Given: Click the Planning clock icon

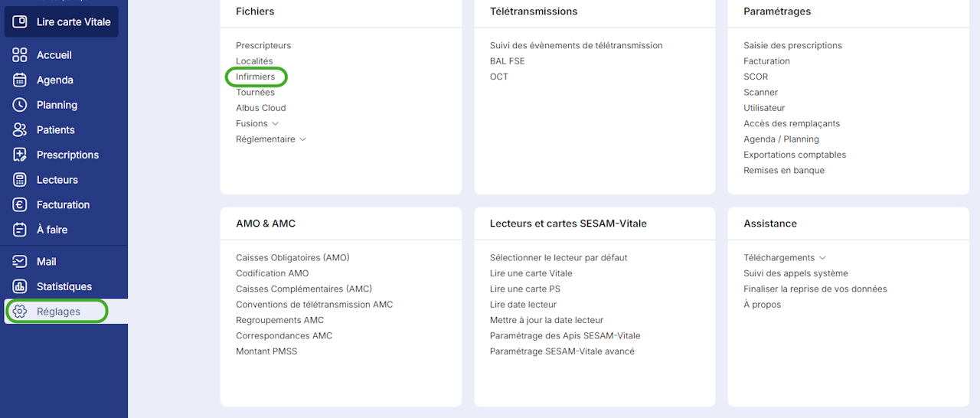Looking at the screenshot, I should click(20, 105).
